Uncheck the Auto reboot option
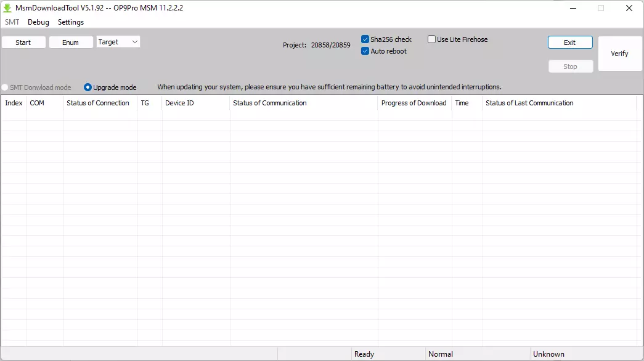 (365, 51)
